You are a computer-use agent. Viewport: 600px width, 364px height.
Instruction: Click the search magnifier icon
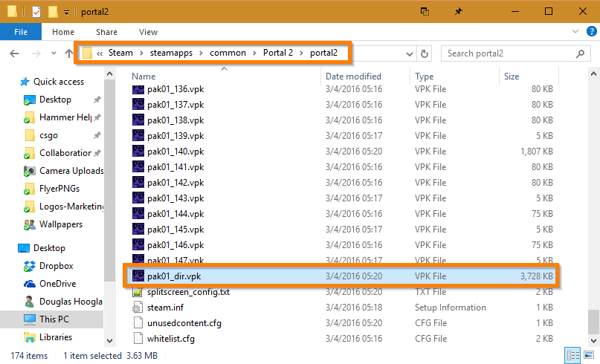click(x=580, y=54)
